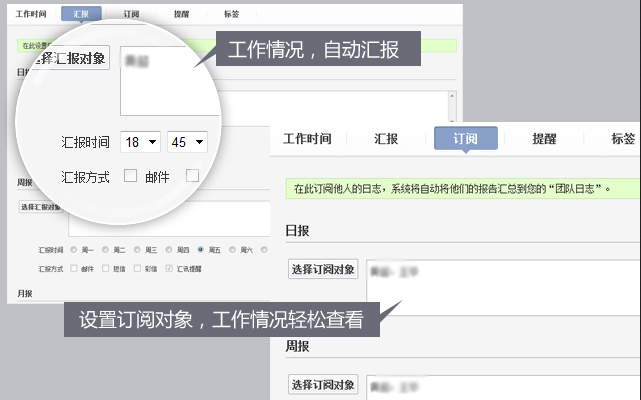641x400 pixels.
Task: Select the 周一 radio button
Action: (x=74, y=250)
